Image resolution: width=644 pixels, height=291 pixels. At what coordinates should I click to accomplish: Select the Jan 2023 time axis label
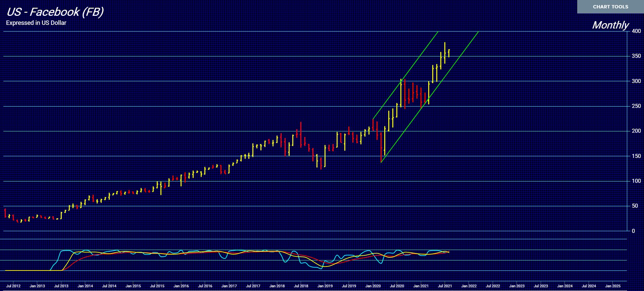tap(517, 286)
